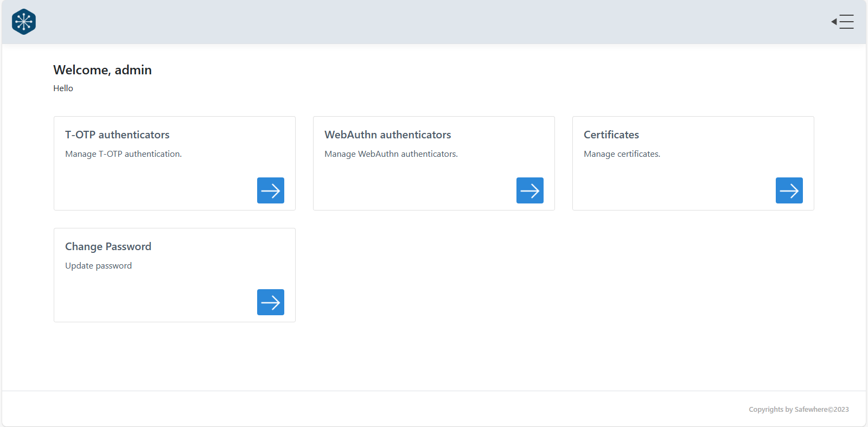Select the 'Update password' description text
Image resolution: width=868 pixels, height=427 pixels.
pyautogui.click(x=98, y=266)
